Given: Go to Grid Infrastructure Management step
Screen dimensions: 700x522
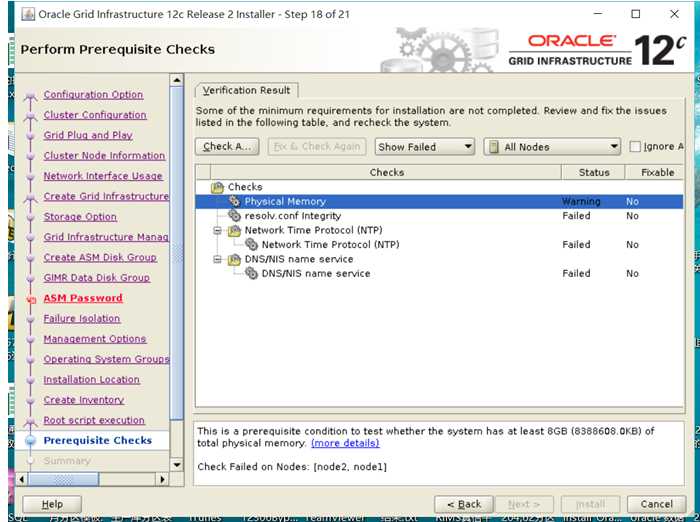Looking at the screenshot, I should coord(106,237).
